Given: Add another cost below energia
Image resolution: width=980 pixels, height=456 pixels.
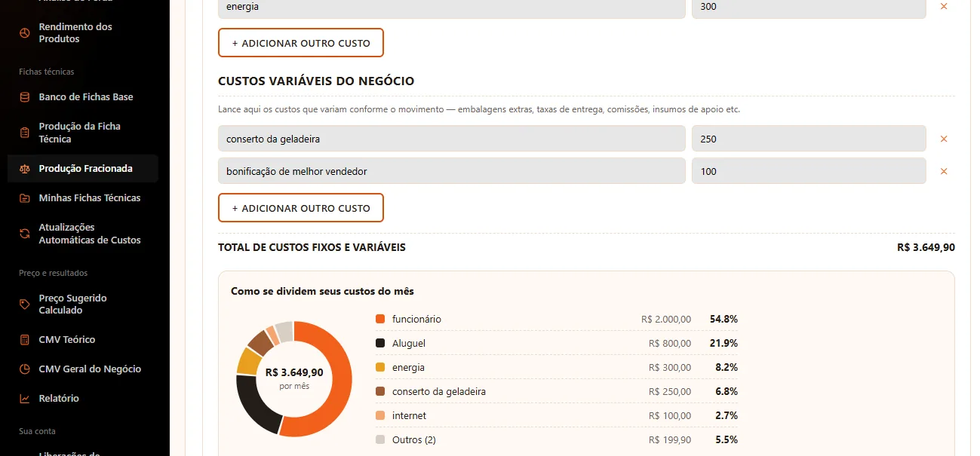Looking at the screenshot, I should [x=301, y=43].
